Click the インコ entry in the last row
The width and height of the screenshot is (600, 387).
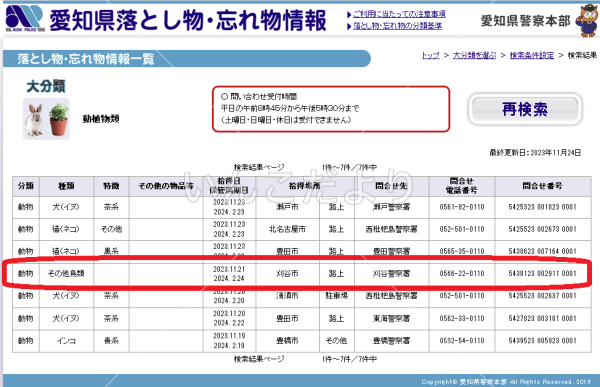pos(66,341)
